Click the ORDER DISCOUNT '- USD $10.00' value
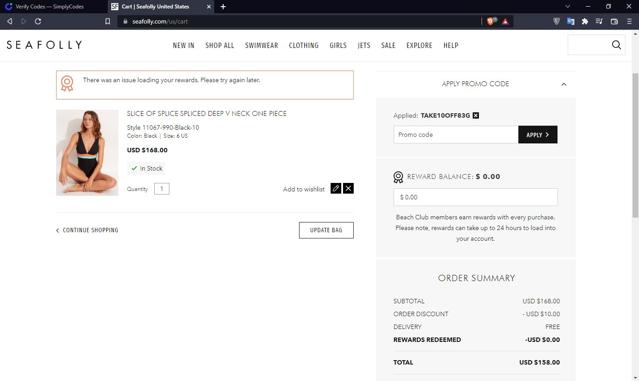This screenshot has width=639, height=381. click(541, 314)
